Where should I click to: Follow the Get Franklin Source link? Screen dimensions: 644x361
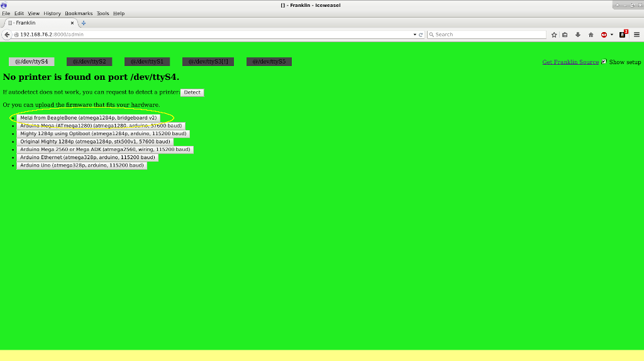(x=570, y=62)
